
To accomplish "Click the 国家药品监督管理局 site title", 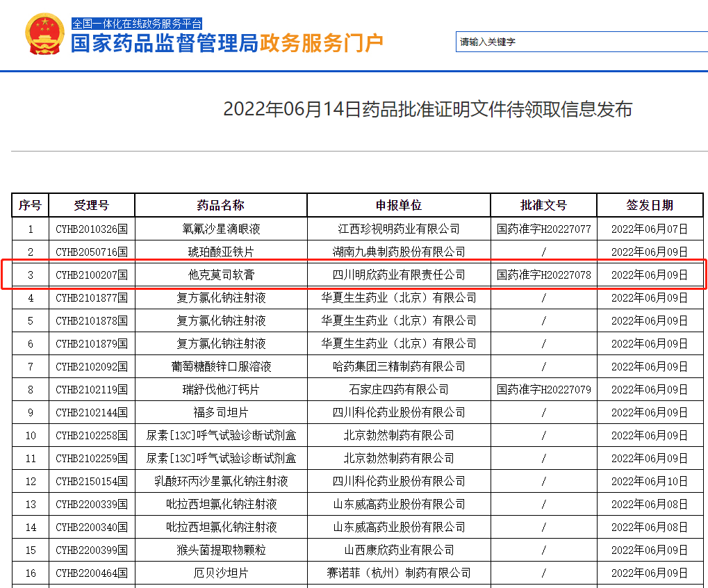I will (x=164, y=43).
